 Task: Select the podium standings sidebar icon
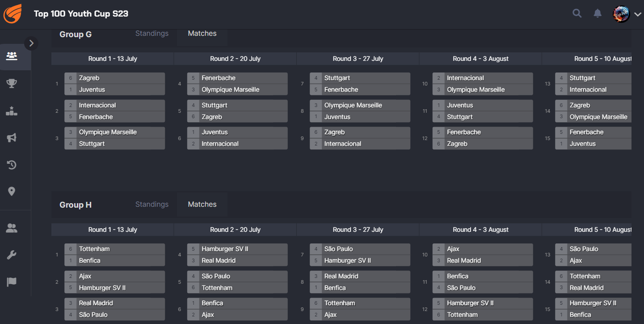(12, 111)
